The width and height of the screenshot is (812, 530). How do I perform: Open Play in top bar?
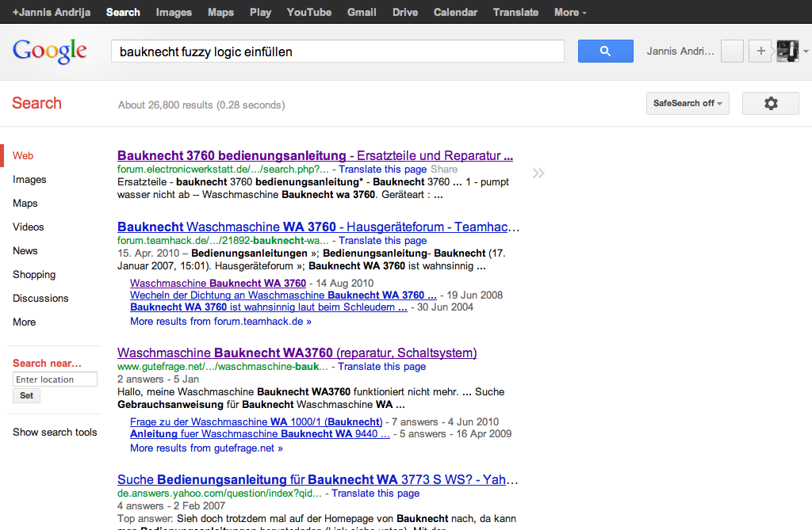click(x=260, y=12)
